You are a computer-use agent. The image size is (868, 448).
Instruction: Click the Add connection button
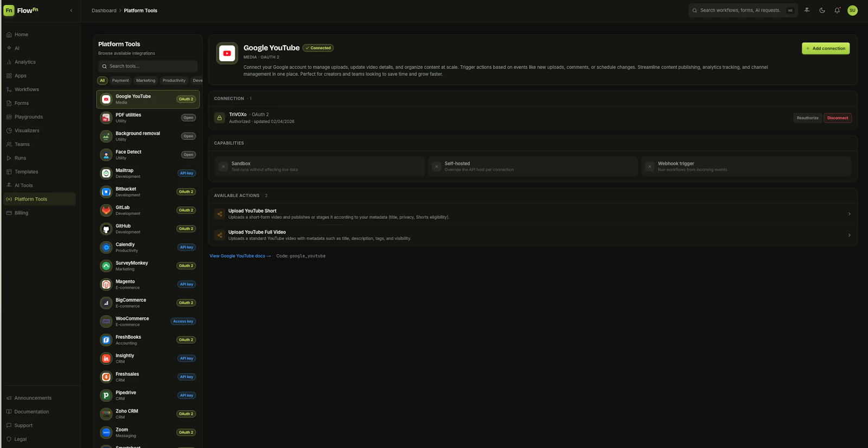(x=826, y=48)
